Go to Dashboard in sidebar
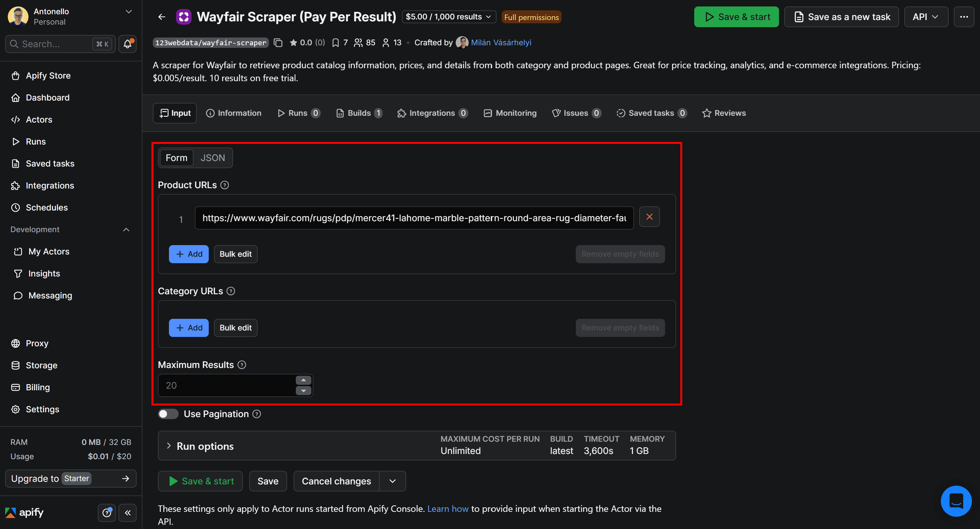Screen dimensions: 980x529 48,98
